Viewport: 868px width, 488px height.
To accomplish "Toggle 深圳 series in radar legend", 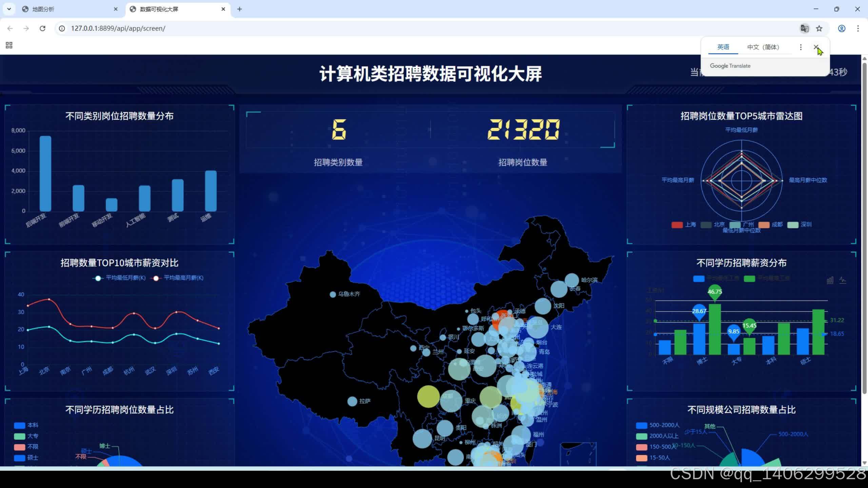I will (x=799, y=225).
